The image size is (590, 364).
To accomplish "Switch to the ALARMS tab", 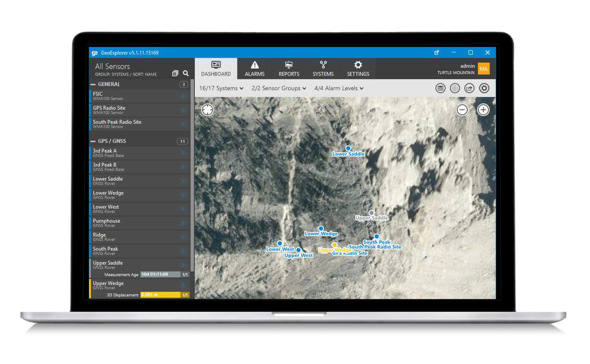I will click(255, 68).
